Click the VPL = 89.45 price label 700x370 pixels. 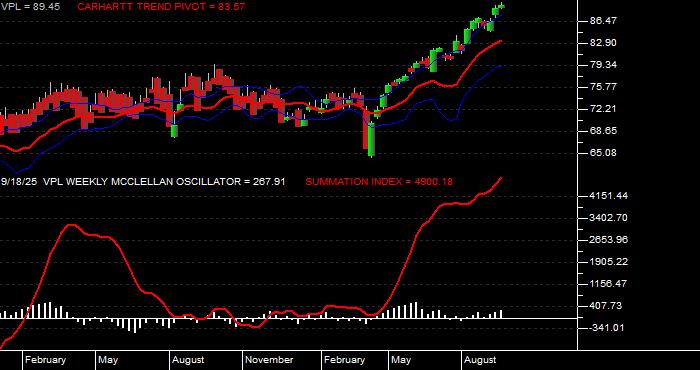coord(30,7)
